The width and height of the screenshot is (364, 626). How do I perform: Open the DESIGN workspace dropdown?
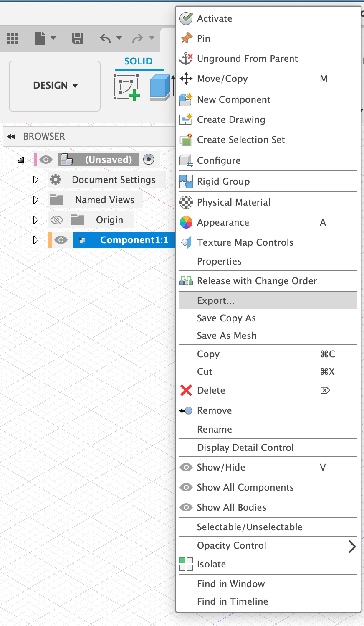pos(54,85)
